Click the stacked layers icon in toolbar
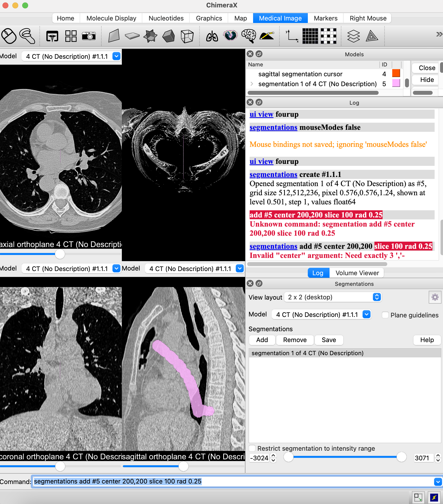This screenshot has height=504, width=443. point(353,36)
